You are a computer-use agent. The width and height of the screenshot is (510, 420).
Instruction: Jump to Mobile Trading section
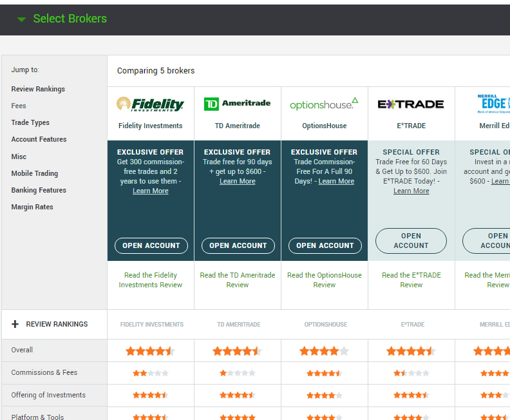coord(35,173)
